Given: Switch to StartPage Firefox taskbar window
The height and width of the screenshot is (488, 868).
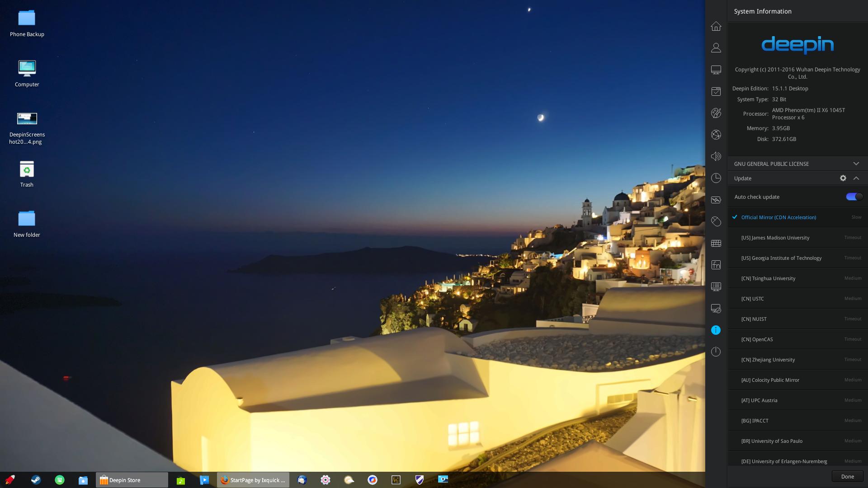Looking at the screenshot, I should [253, 480].
